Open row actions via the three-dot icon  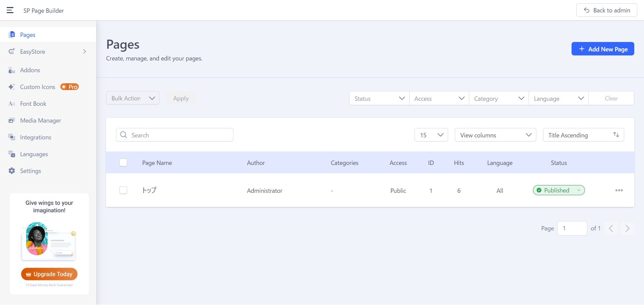[x=619, y=190]
